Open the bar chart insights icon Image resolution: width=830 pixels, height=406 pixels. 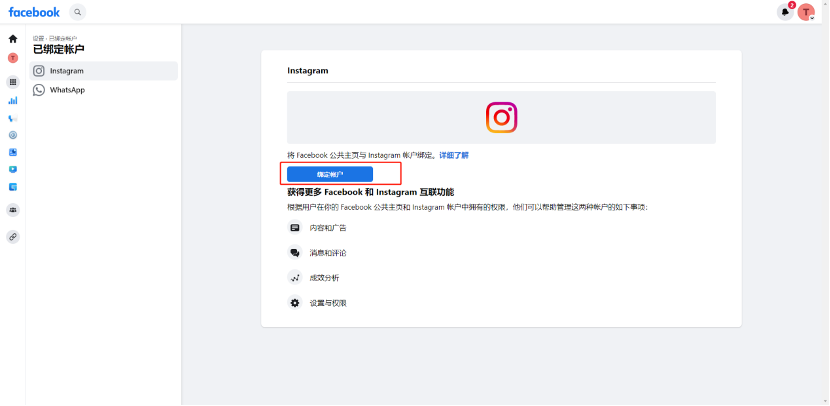click(13, 100)
